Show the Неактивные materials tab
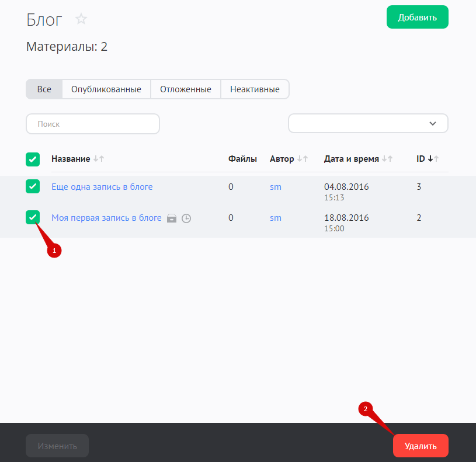476x462 pixels. [x=255, y=89]
